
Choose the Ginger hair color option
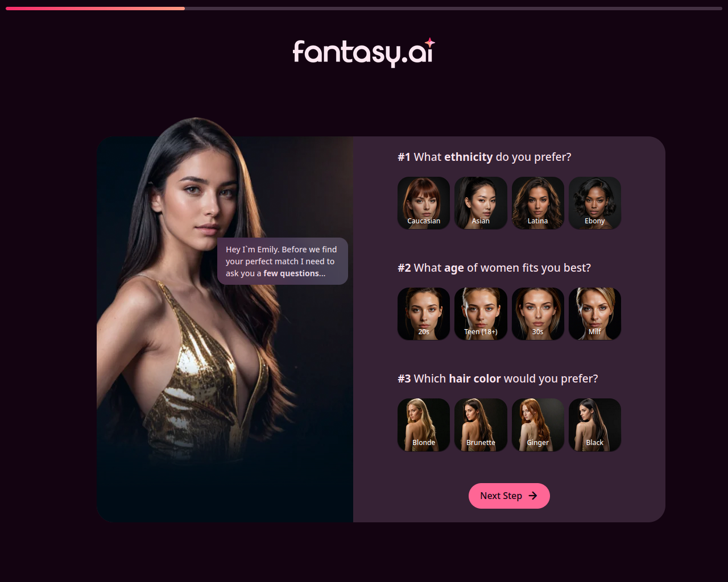coord(538,425)
